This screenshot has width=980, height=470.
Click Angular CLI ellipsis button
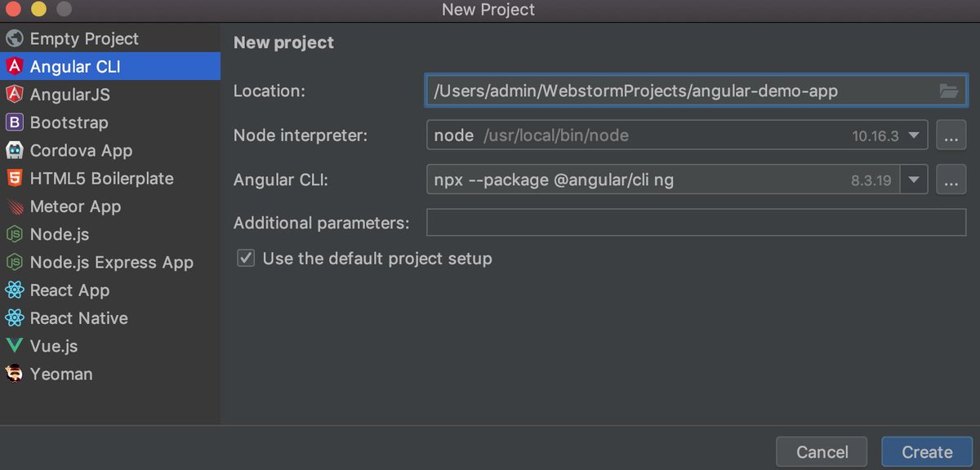[x=951, y=180]
